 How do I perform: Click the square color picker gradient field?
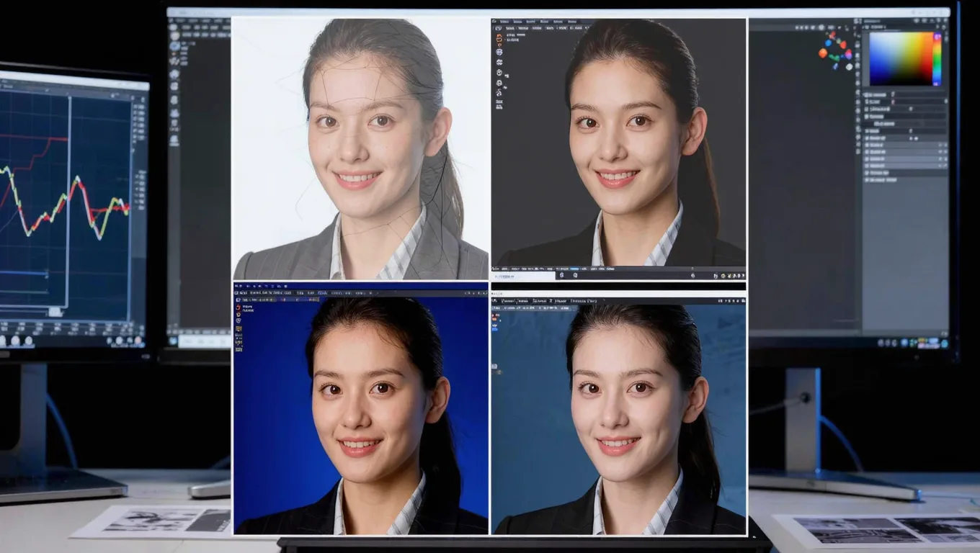(x=901, y=59)
